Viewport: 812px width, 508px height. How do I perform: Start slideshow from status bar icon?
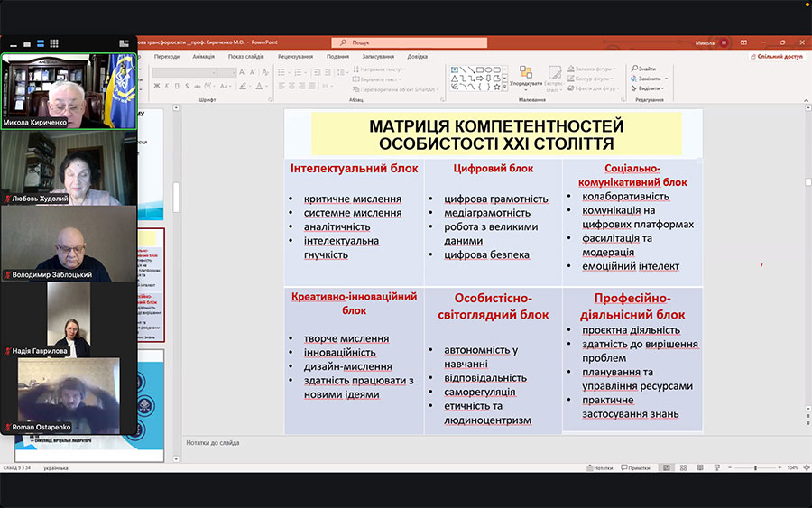(x=717, y=467)
